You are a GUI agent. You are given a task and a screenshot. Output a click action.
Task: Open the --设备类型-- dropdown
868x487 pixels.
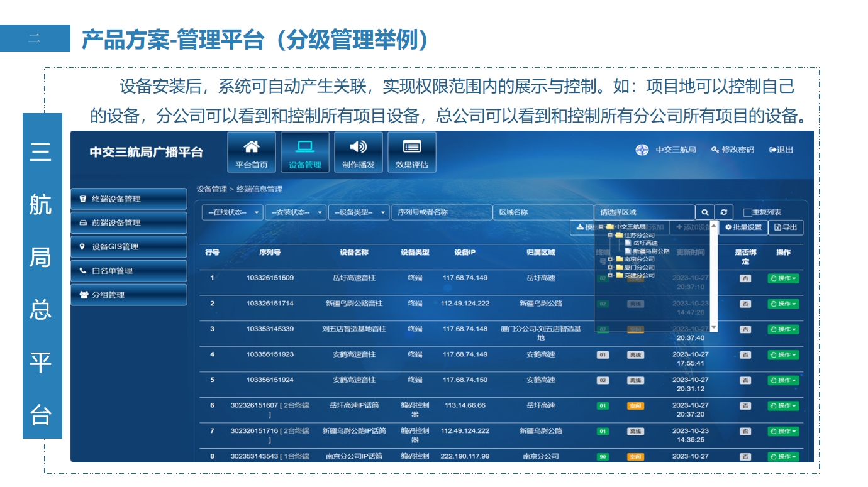point(359,212)
